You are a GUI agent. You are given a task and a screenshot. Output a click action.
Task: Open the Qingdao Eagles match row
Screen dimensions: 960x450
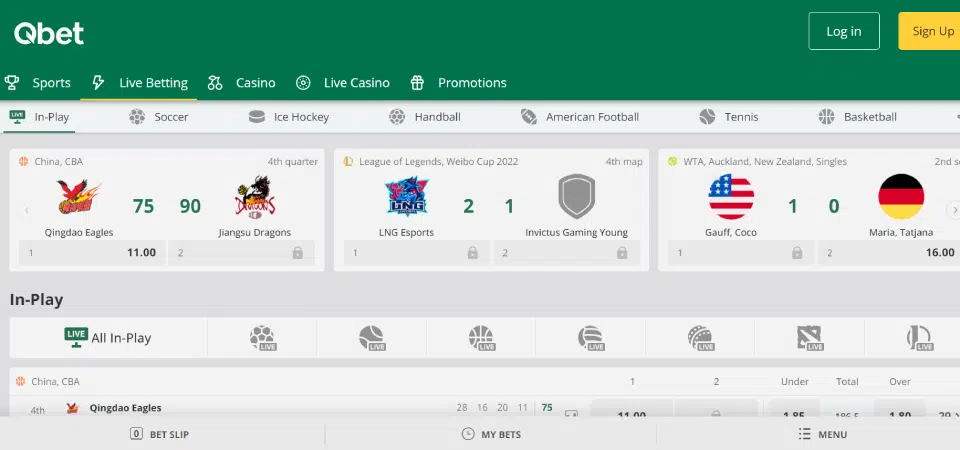click(x=126, y=408)
